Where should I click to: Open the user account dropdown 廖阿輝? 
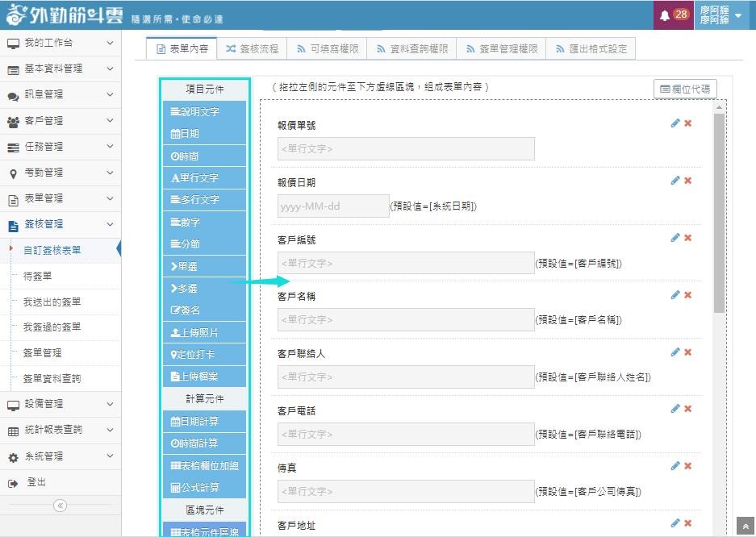(723, 15)
